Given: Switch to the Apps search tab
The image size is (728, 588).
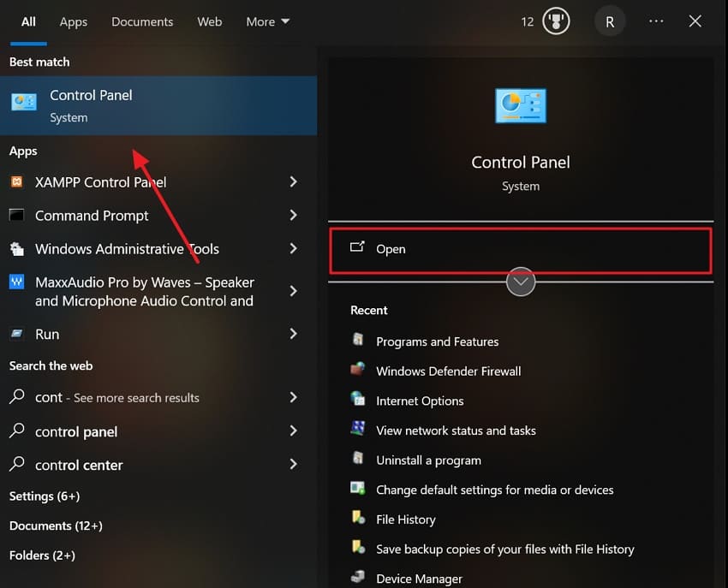Looking at the screenshot, I should 74,21.
